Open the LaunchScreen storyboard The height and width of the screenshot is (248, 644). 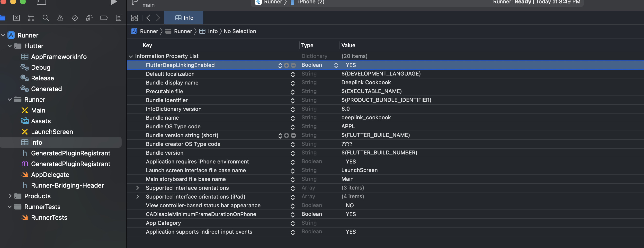[47, 132]
